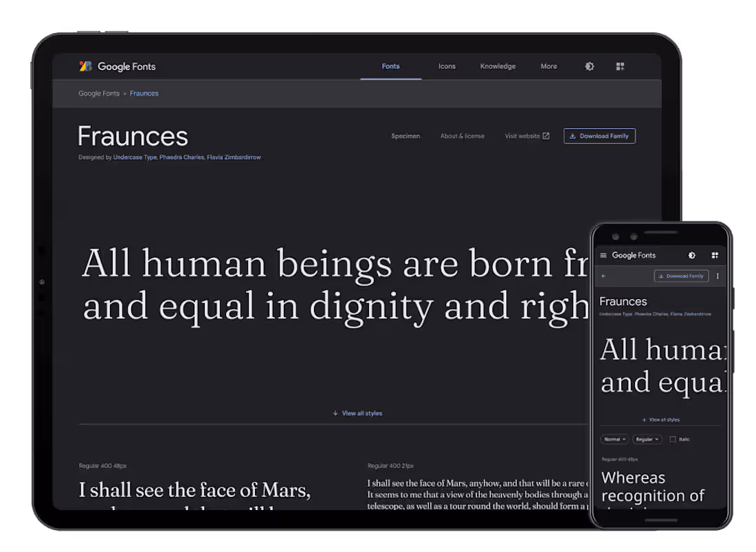
Task: Click the Fraunces breadcrumb link
Action: tap(144, 93)
